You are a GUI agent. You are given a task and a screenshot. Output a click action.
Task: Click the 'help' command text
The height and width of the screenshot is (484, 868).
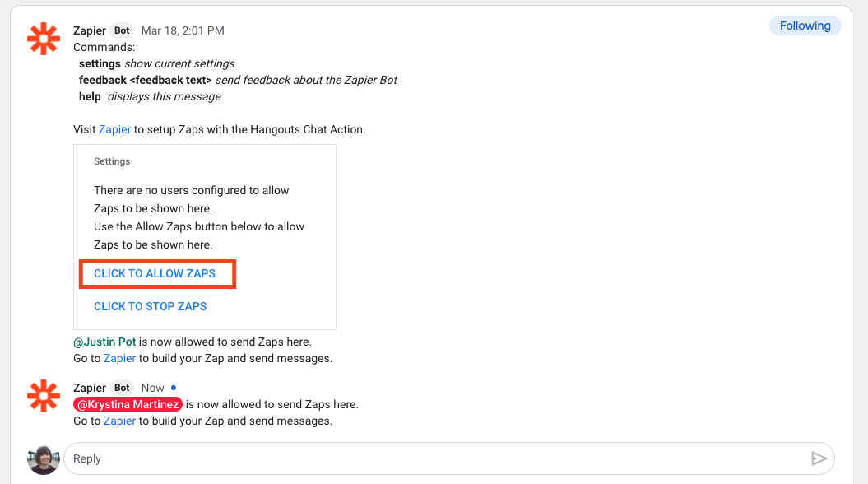[90, 97]
